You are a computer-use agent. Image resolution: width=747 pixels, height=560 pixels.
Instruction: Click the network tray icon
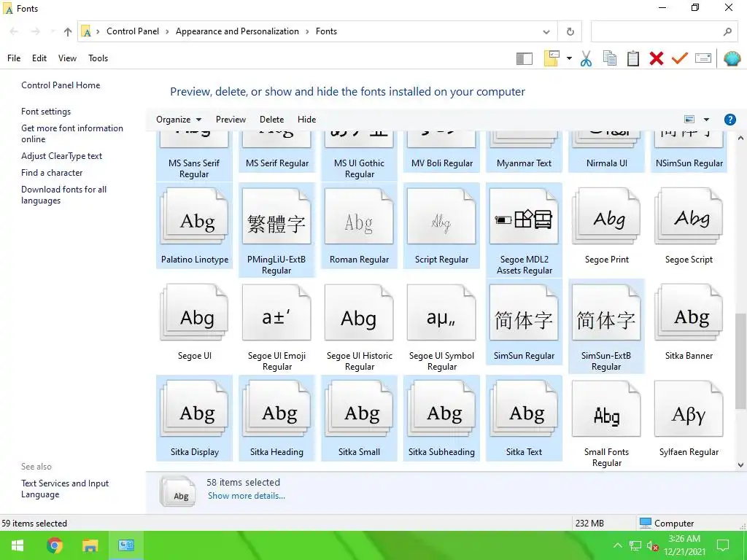(x=635, y=545)
